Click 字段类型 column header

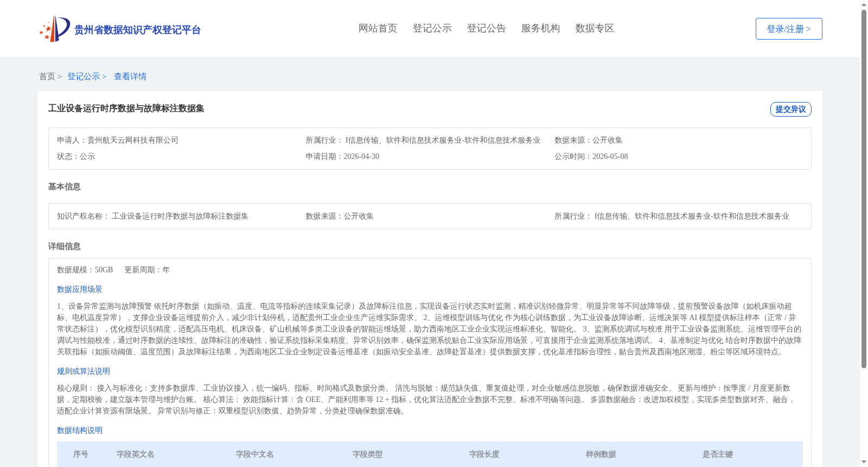pyautogui.click(x=367, y=454)
